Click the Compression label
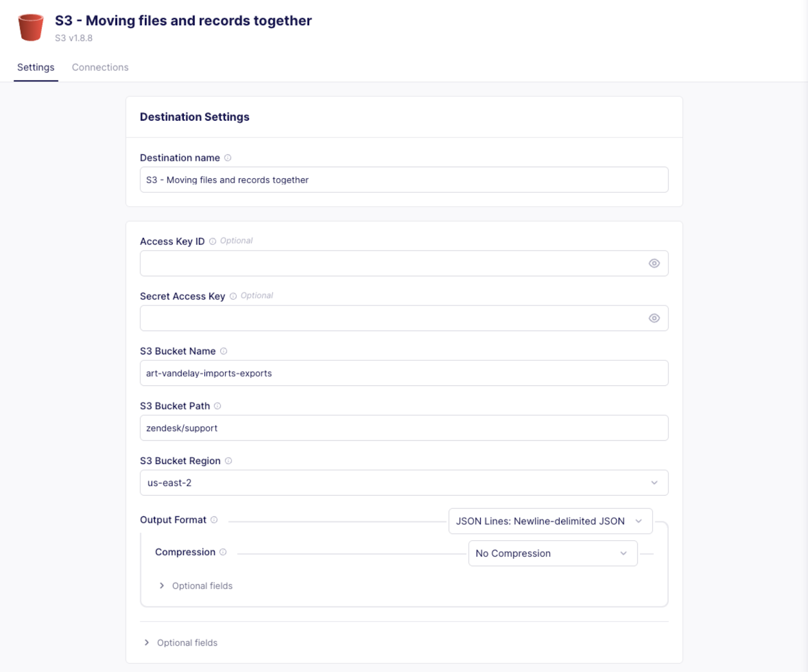 coord(185,552)
